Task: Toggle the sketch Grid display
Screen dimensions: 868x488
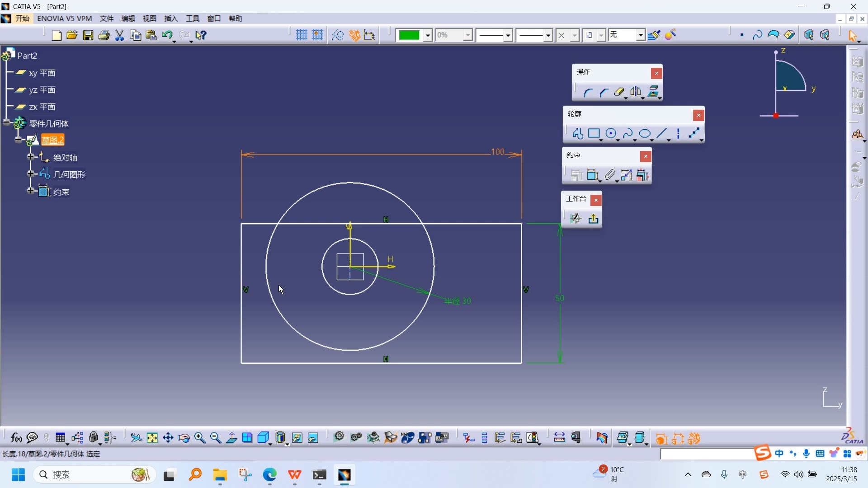Action: pos(302,35)
